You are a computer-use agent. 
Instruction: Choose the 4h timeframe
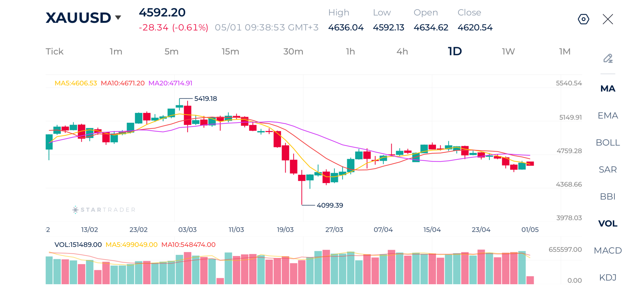point(402,51)
